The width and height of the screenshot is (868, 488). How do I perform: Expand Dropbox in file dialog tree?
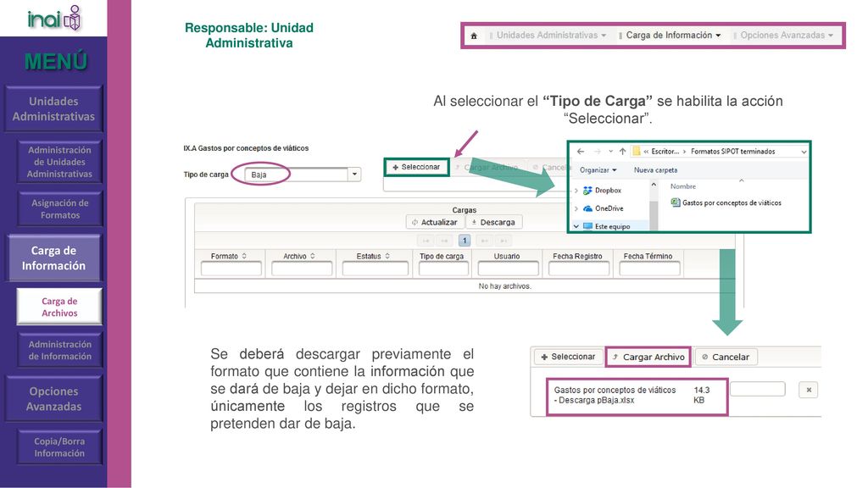point(576,191)
